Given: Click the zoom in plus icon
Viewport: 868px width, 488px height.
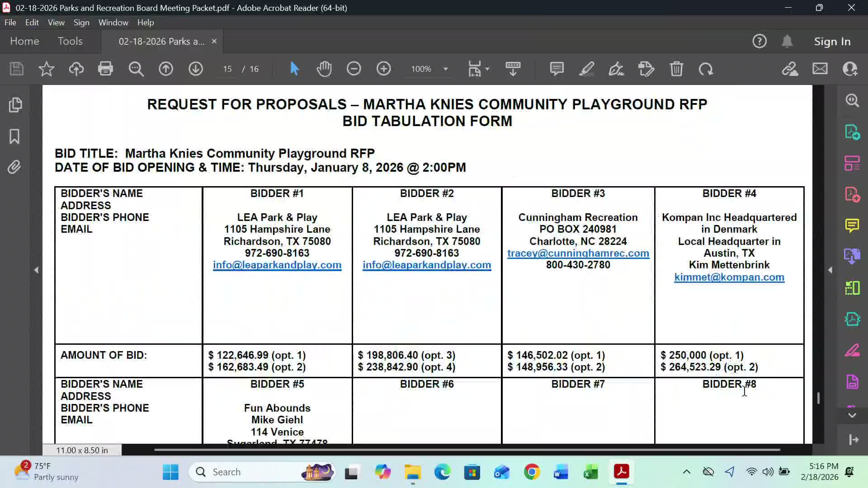Looking at the screenshot, I should pos(383,69).
